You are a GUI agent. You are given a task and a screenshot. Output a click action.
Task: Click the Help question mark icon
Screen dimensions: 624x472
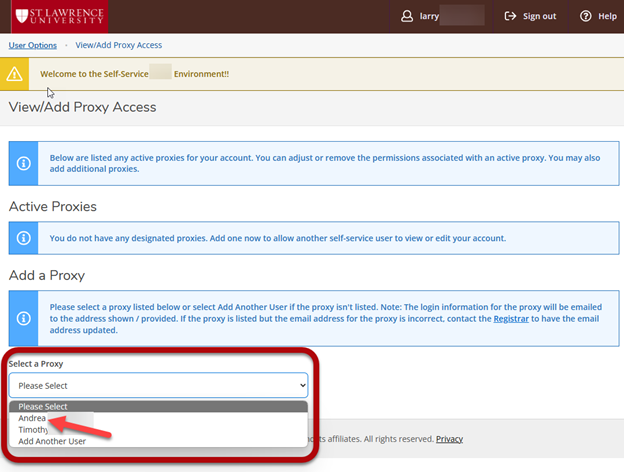tap(586, 16)
